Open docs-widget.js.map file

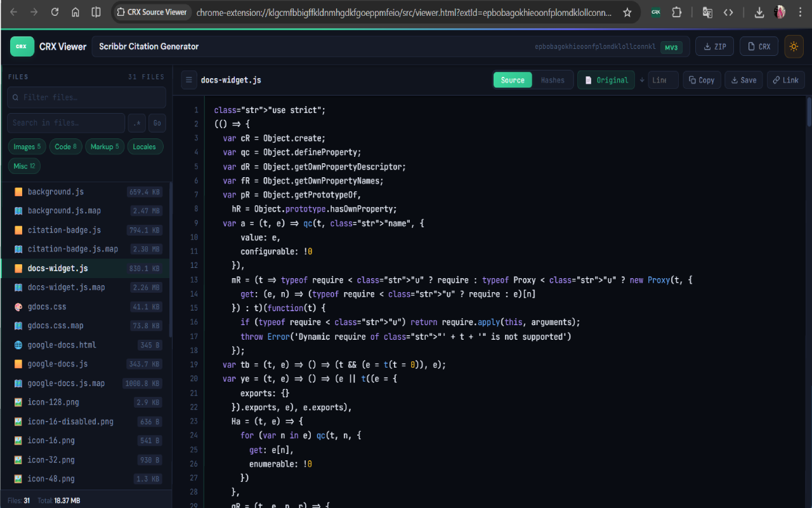(86, 288)
